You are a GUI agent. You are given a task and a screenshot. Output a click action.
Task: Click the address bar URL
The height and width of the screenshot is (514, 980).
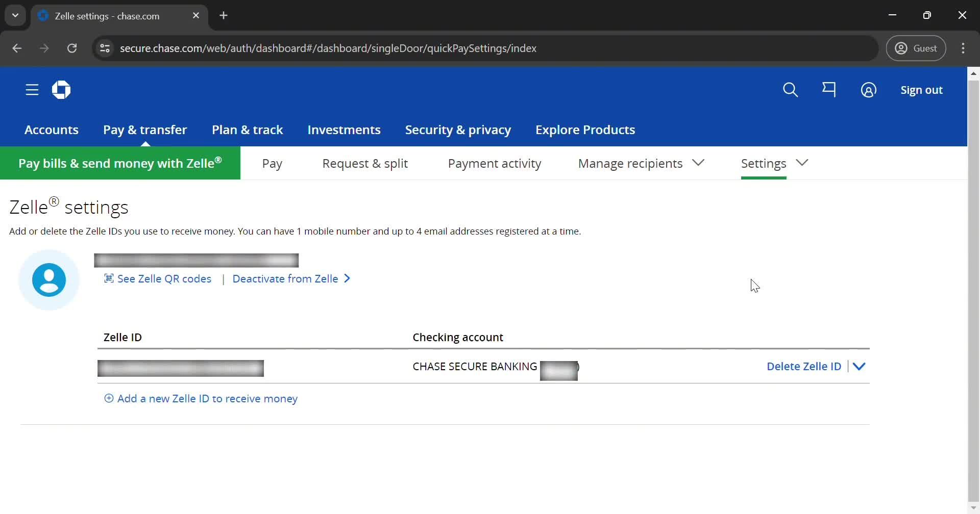point(328,48)
